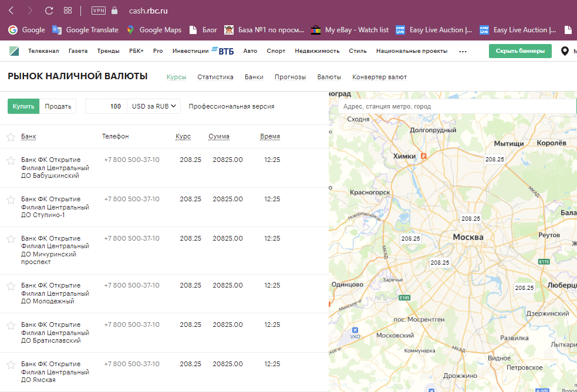
Task: Click the 208.25 marker near Мытищи
Action: click(x=494, y=159)
